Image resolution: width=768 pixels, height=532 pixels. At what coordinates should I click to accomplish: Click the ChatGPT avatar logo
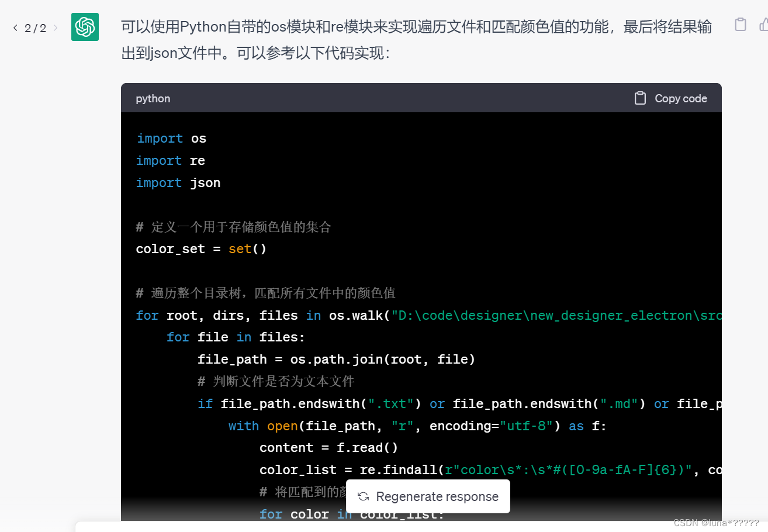[x=85, y=27]
